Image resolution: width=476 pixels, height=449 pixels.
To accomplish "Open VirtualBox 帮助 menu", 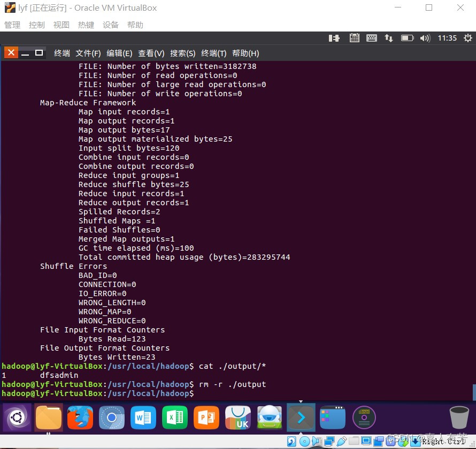I will click(x=135, y=25).
